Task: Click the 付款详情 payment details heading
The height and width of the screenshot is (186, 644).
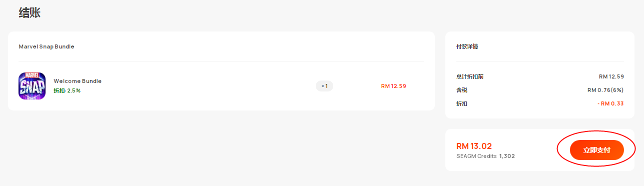Action: coord(467,46)
